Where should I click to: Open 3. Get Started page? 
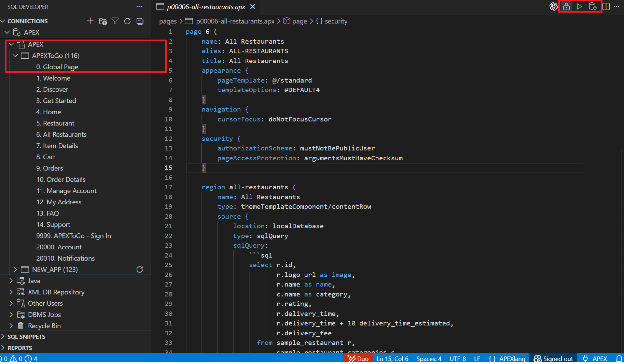coord(56,101)
